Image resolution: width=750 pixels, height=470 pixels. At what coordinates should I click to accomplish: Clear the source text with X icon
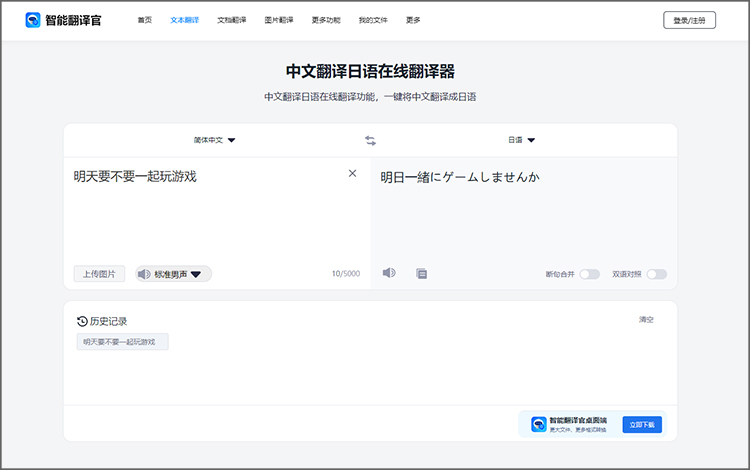point(352,174)
